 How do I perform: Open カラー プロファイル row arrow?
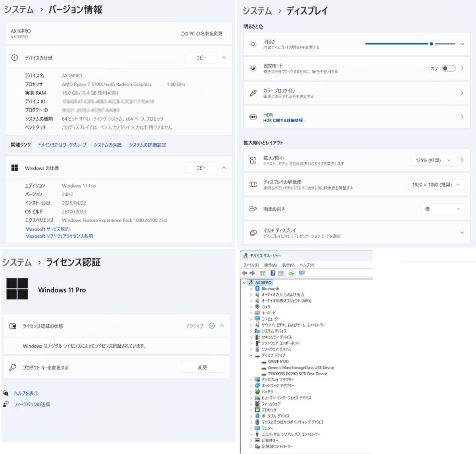462,93
